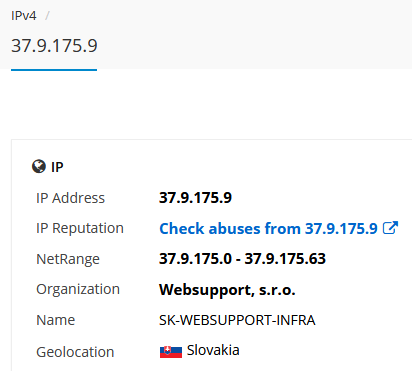Click the IP section heading
This screenshot has height=371, width=412.
[x=57, y=167]
